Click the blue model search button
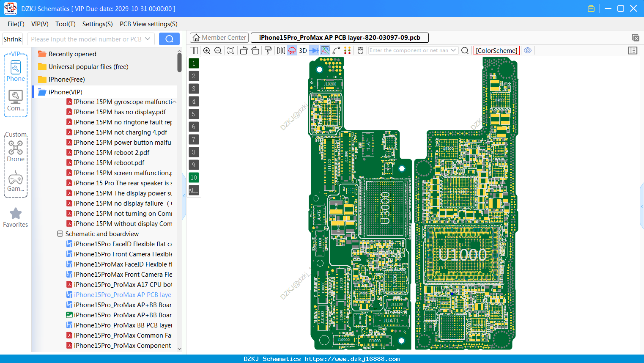Viewport: 644px width, 363px height. point(169,39)
